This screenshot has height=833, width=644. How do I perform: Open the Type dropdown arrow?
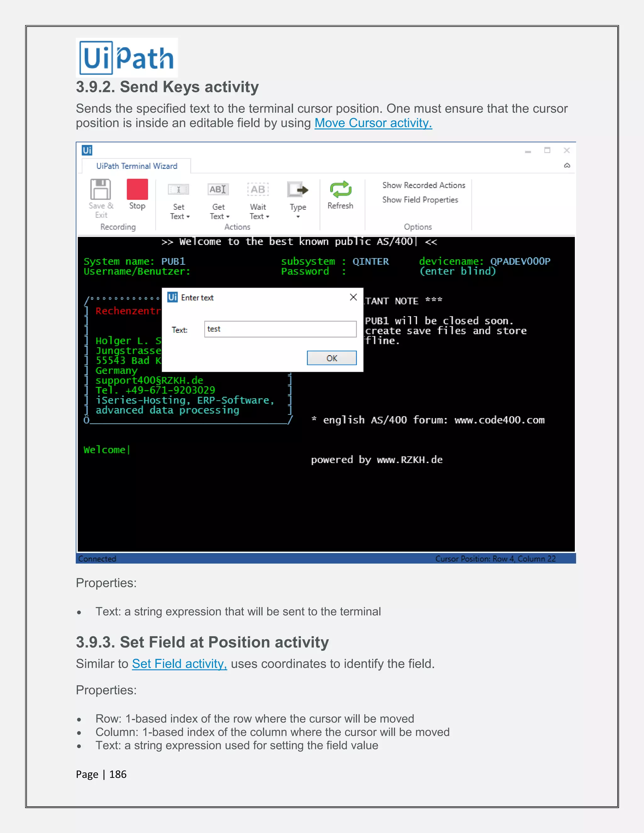[x=298, y=217]
